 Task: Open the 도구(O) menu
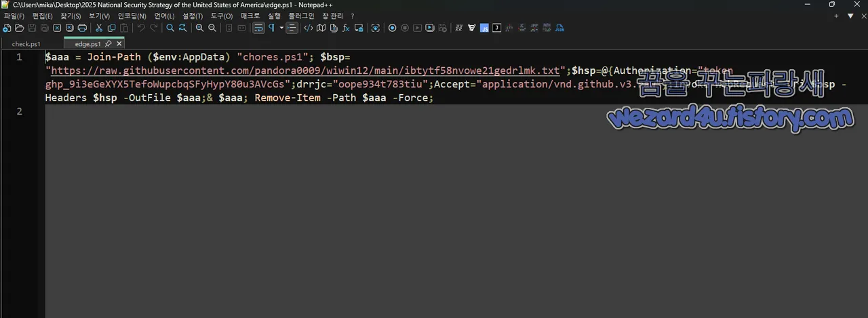pyautogui.click(x=221, y=16)
